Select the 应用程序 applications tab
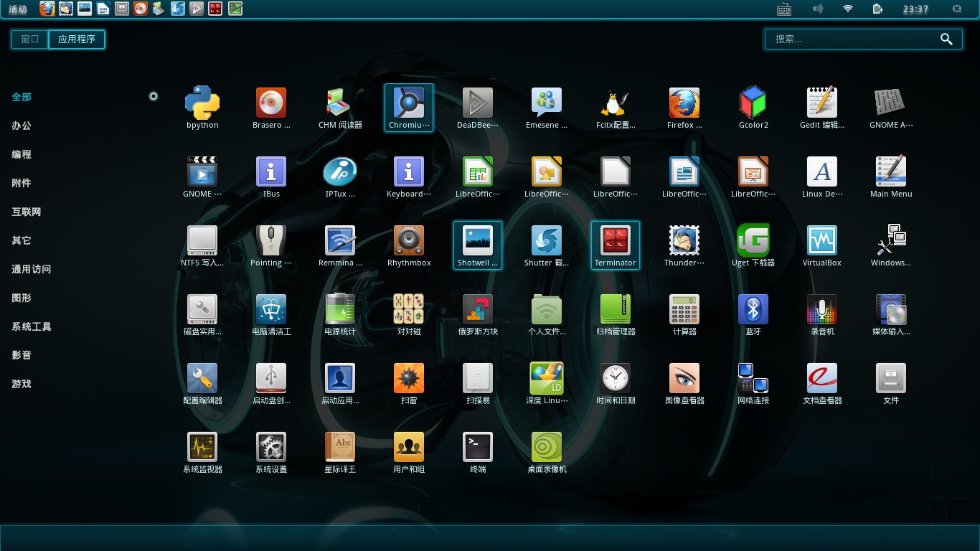Screen dimensions: 980x551 point(77,39)
